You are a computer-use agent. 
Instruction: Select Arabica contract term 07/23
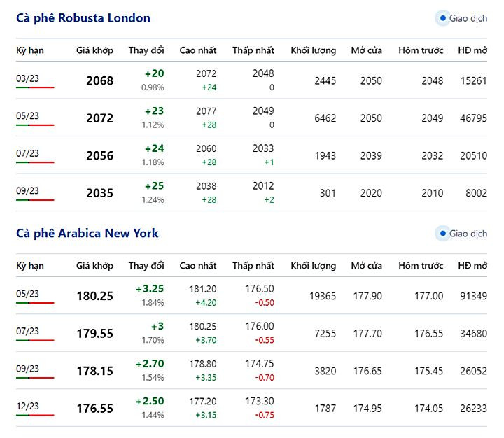point(27,331)
